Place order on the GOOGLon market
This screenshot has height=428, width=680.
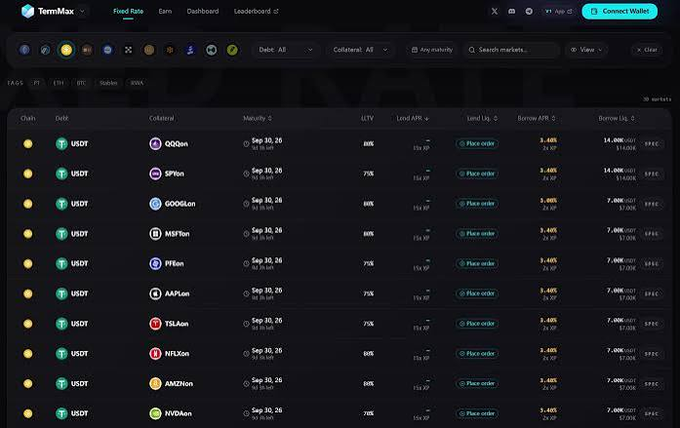[477, 204]
